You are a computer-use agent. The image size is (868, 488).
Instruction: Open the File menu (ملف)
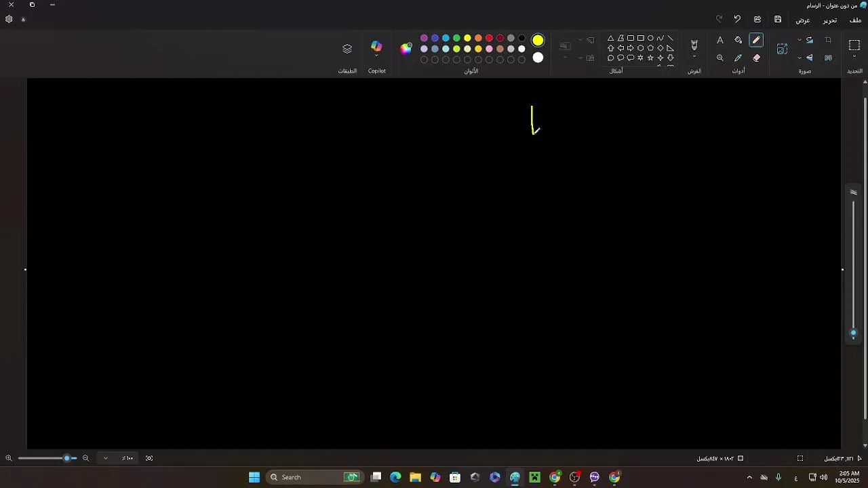click(855, 20)
